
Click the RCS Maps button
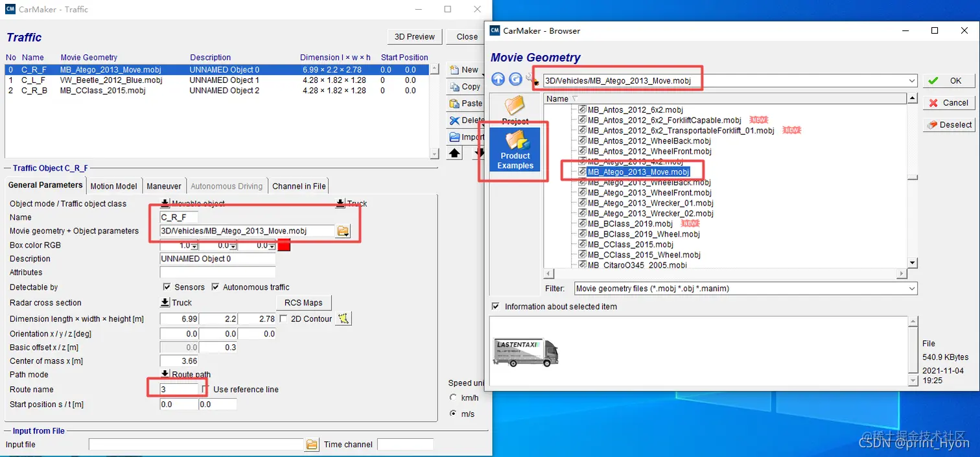303,303
